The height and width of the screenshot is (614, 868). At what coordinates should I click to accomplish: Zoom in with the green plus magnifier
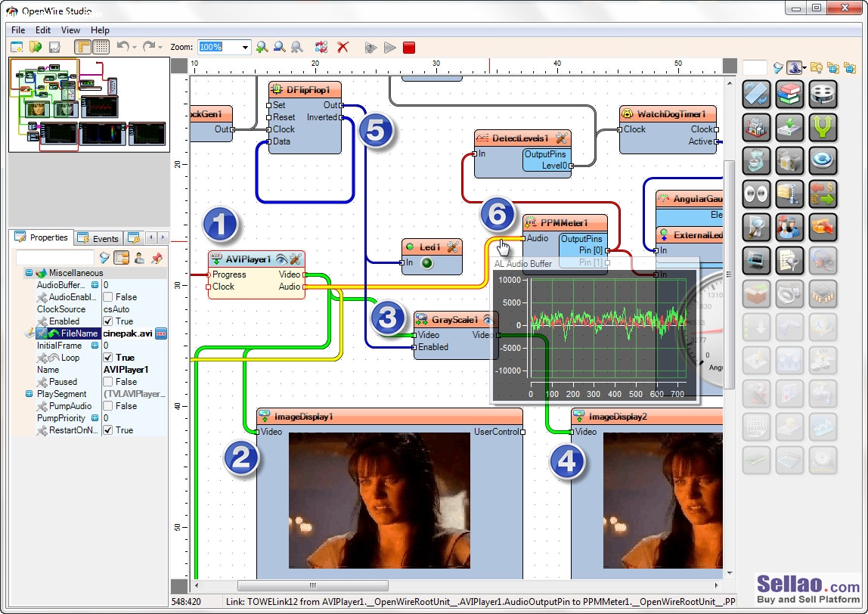click(x=262, y=47)
